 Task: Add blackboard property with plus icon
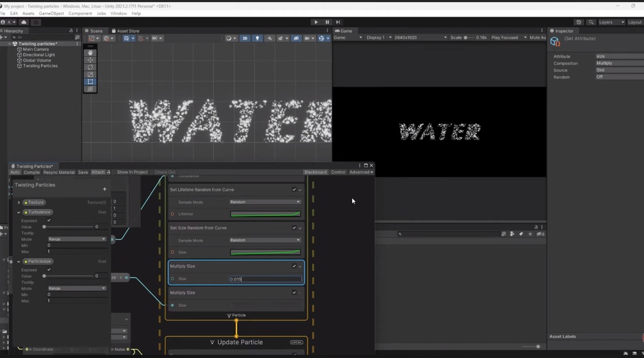pos(104,189)
